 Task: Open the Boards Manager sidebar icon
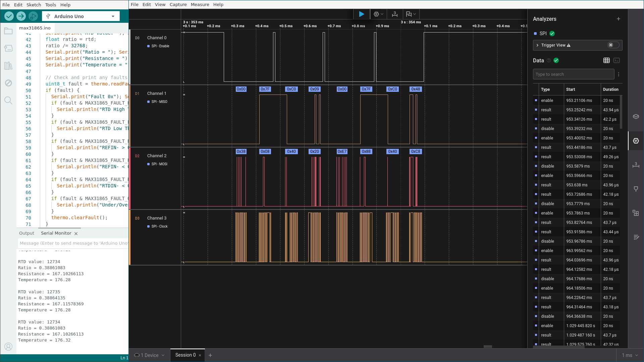point(8,48)
